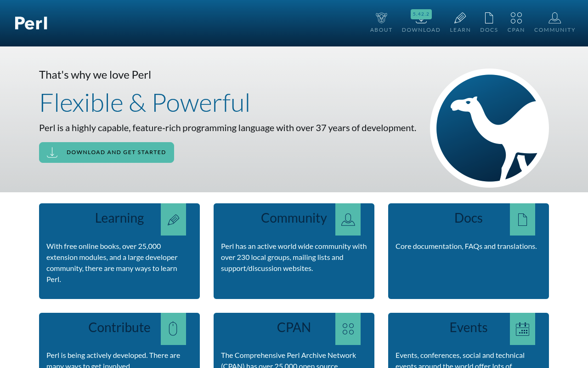Open the About camel head icon
Viewport: 588px width, 368px height.
pyautogui.click(x=381, y=18)
